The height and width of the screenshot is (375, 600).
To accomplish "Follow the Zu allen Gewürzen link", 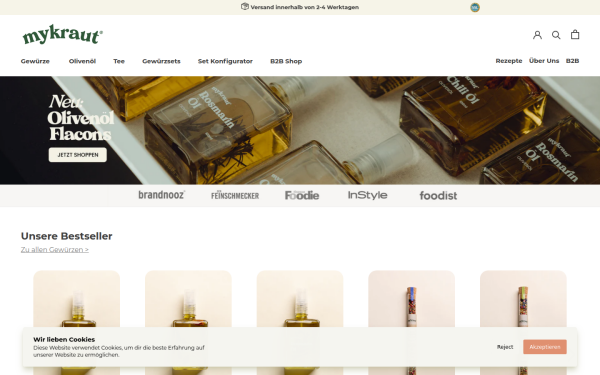I will 55,249.
